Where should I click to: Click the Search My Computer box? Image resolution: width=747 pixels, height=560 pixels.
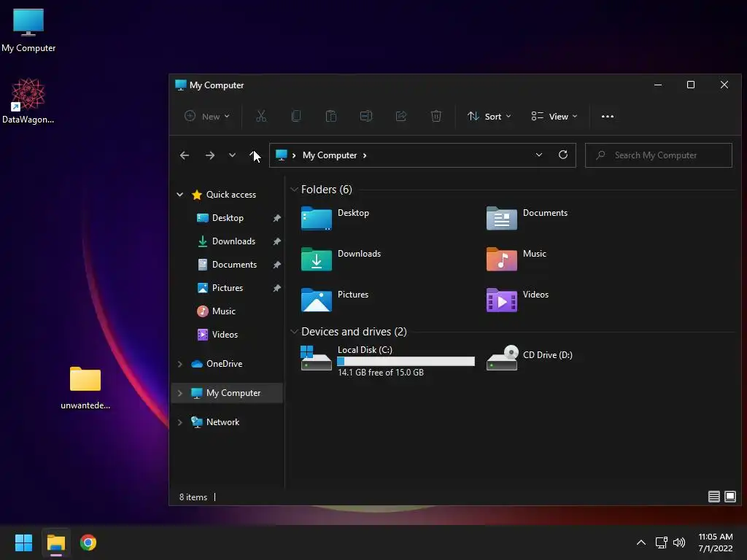tap(659, 155)
